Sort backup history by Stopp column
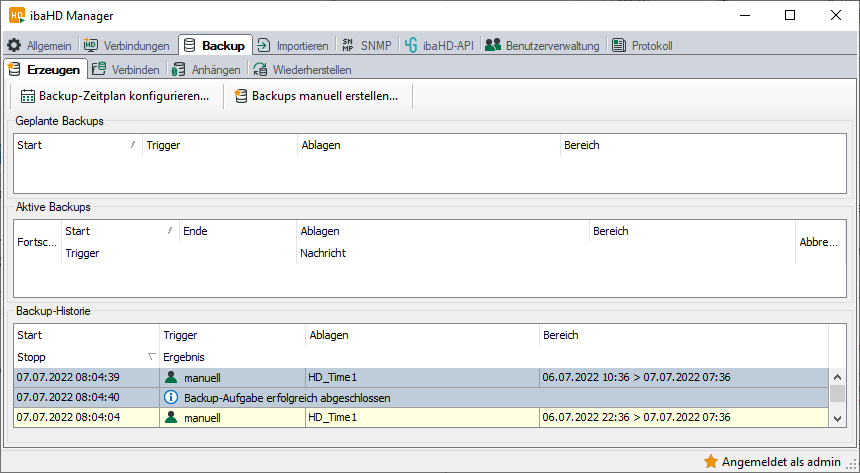This screenshot has height=473, width=860. (x=85, y=357)
